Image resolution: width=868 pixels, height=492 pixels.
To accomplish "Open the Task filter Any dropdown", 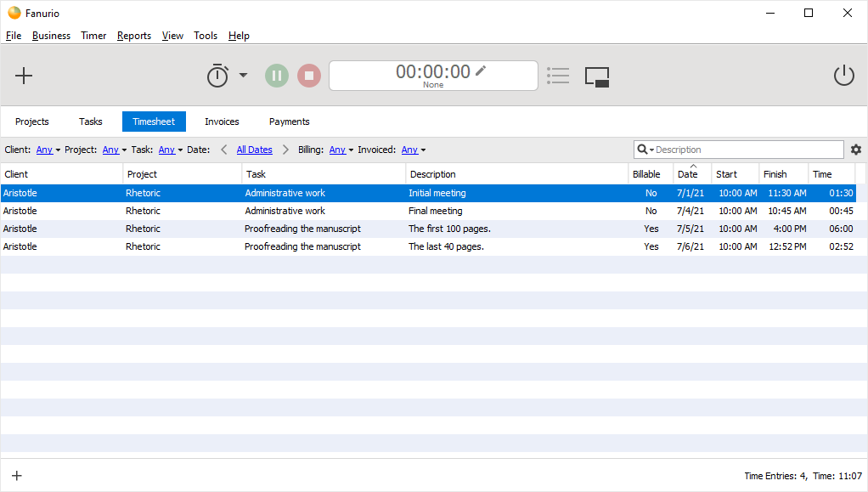I will click(x=171, y=150).
